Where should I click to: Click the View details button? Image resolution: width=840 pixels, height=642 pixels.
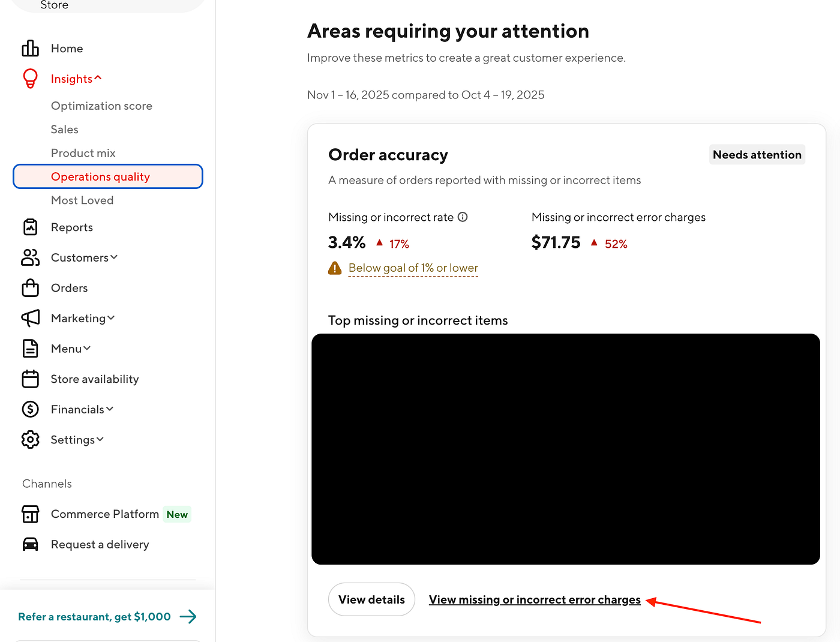tap(371, 599)
